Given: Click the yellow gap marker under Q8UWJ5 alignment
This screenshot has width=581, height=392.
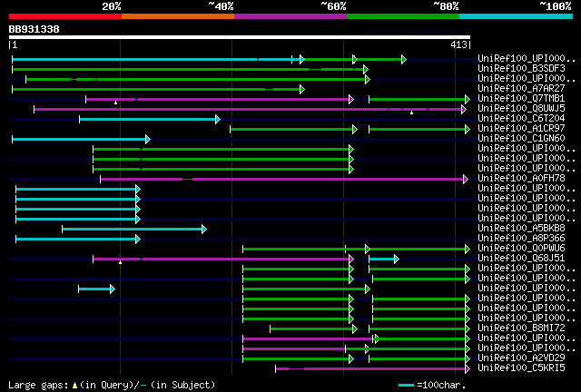Looking at the screenshot, I should (411, 113).
